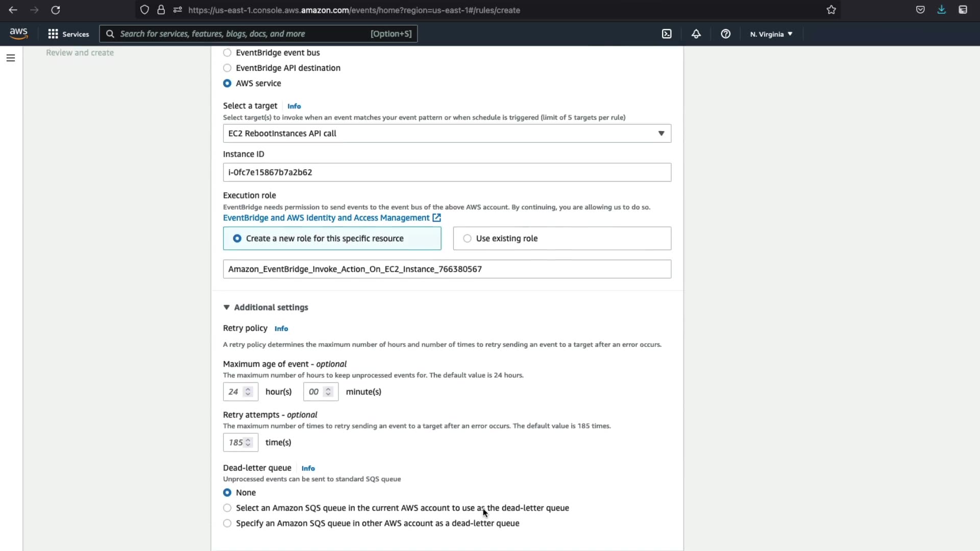The image size is (980, 551).
Task: Bookmark page with star icon
Action: 831,10
